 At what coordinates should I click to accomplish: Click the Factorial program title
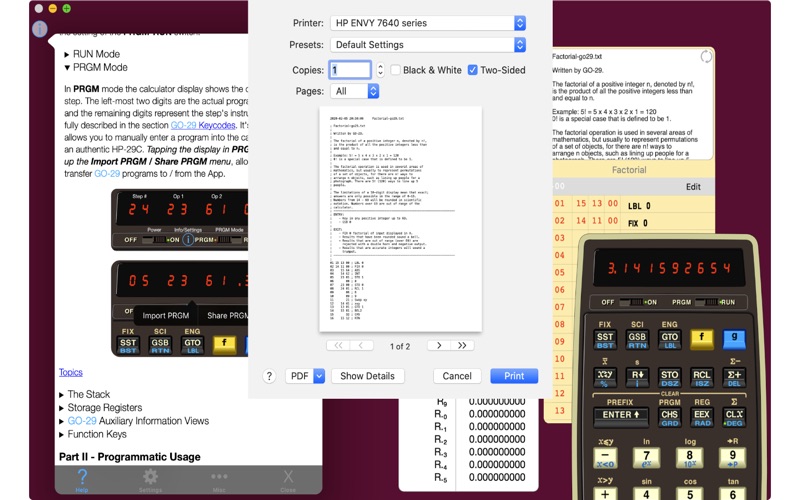tap(629, 170)
